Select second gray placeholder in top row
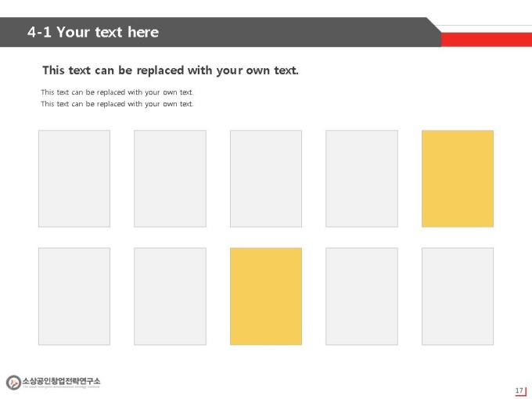The image size is (532, 399). coord(170,178)
